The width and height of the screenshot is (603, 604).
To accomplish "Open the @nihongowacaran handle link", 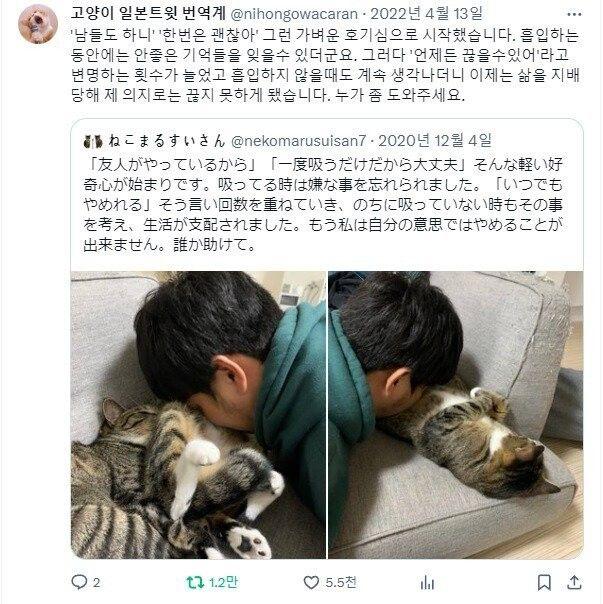I will coord(294,14).
